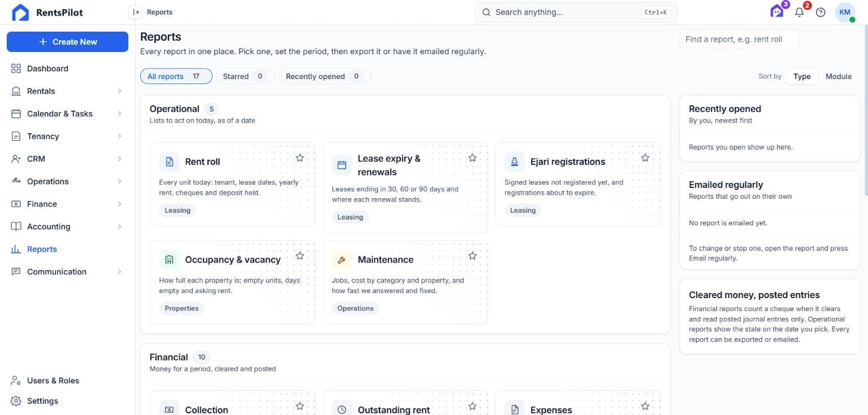
Task: Open the AI assistant icon with badge 3
Action: [777, 11]
